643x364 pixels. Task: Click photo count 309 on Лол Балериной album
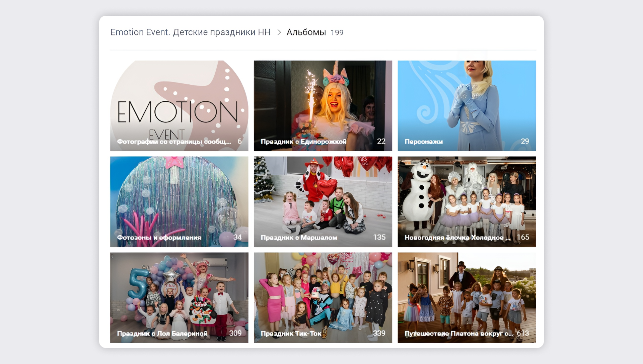tap(235, 333)
